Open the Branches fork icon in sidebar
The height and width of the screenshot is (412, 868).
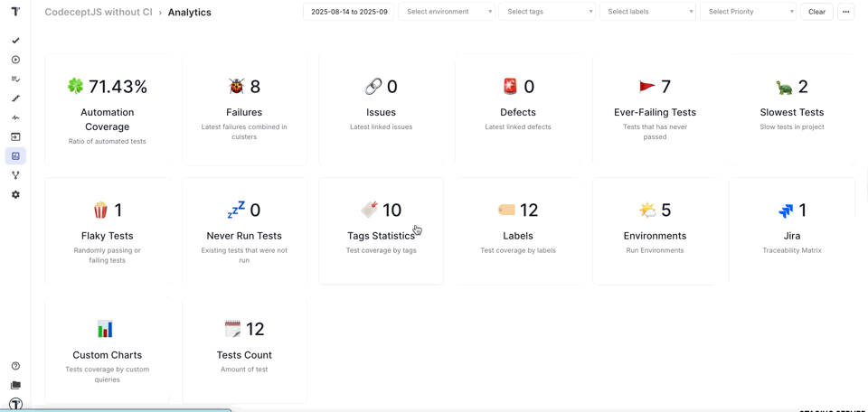pyautogui.click(x=15, y=175)
